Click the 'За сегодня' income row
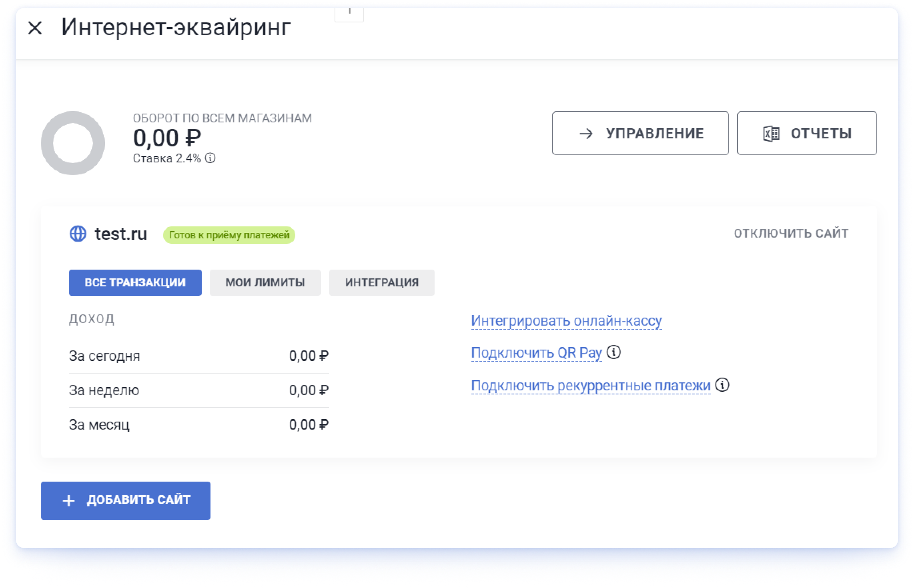The width and height of the screenshot is (914, 588). pos(199,356)
